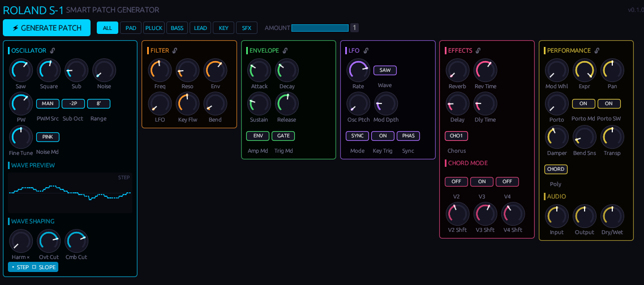Change the Poly CHORD selector
This screenshot has width=644, height=285.
555,169
